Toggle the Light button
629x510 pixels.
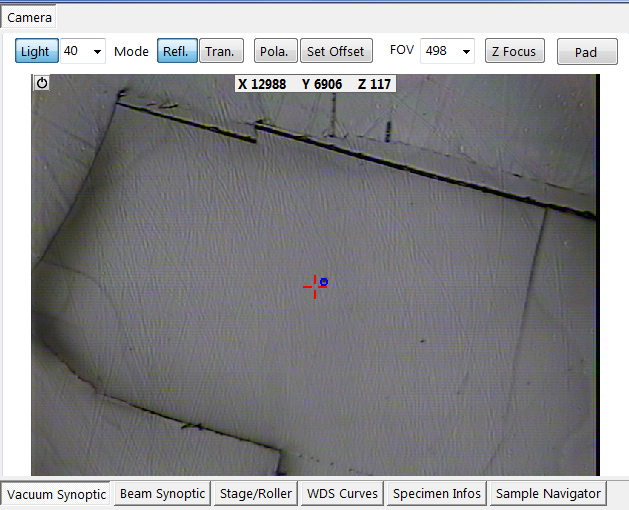click(36, 51)
